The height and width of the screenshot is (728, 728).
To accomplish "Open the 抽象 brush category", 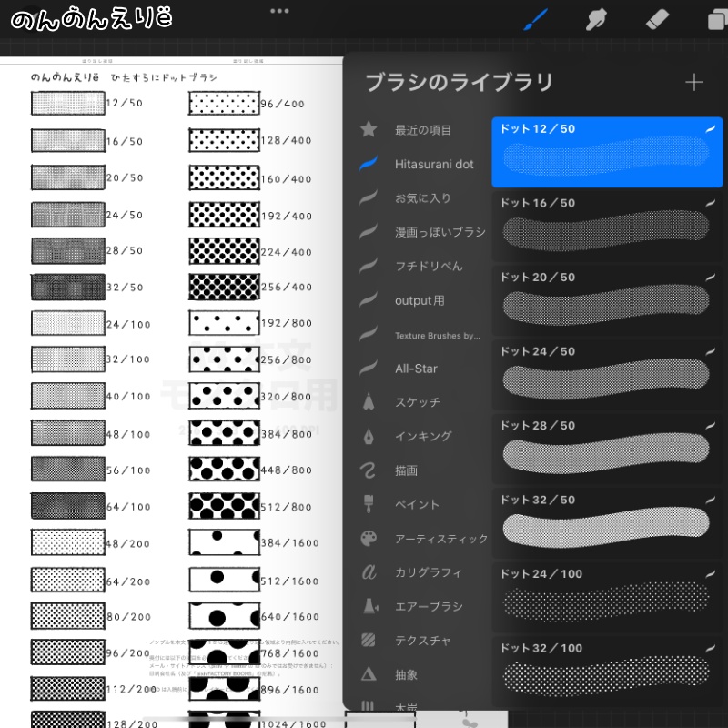I will point(411,675).
